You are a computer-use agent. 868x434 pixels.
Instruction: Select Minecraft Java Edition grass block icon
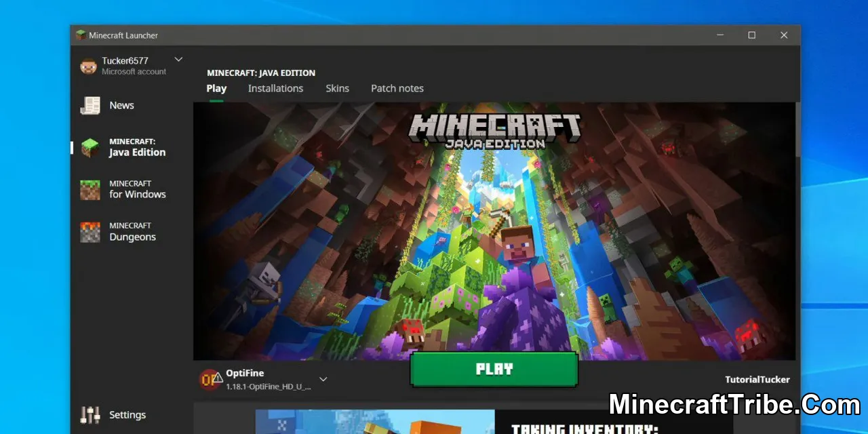coord(90,148)
